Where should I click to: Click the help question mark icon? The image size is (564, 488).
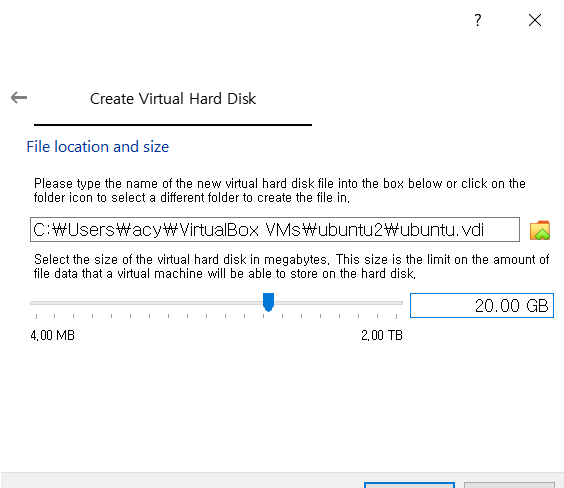(477, 20)
